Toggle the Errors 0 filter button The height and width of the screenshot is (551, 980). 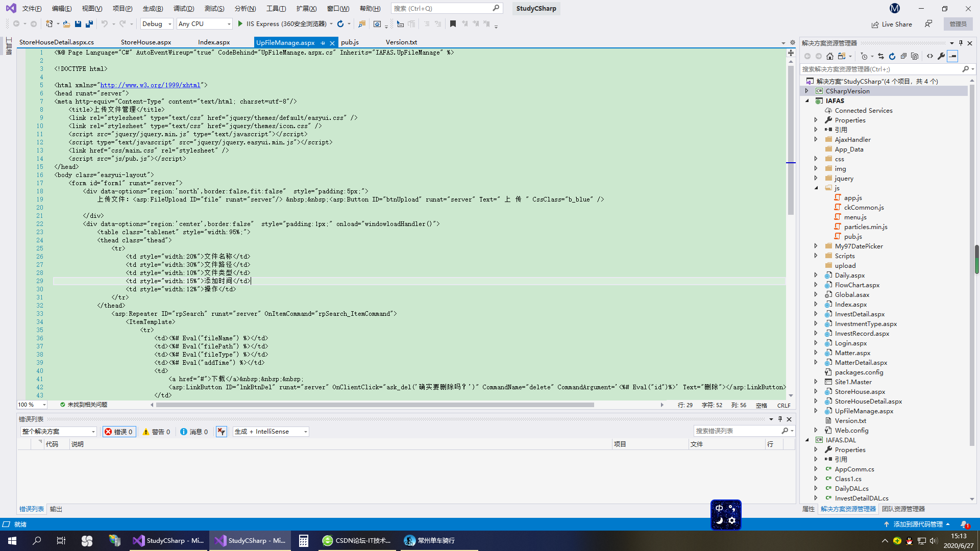[119, 432]
